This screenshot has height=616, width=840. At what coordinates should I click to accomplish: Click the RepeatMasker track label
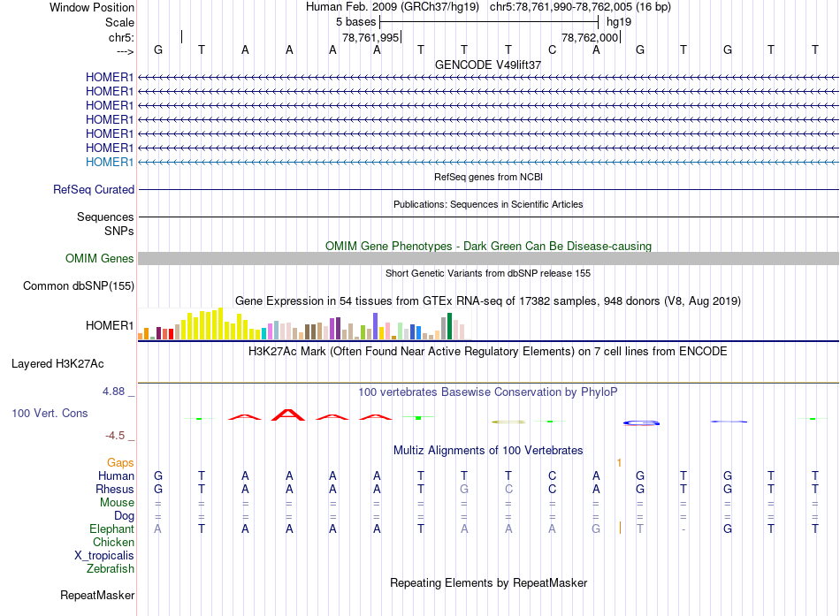click(97, 595)
